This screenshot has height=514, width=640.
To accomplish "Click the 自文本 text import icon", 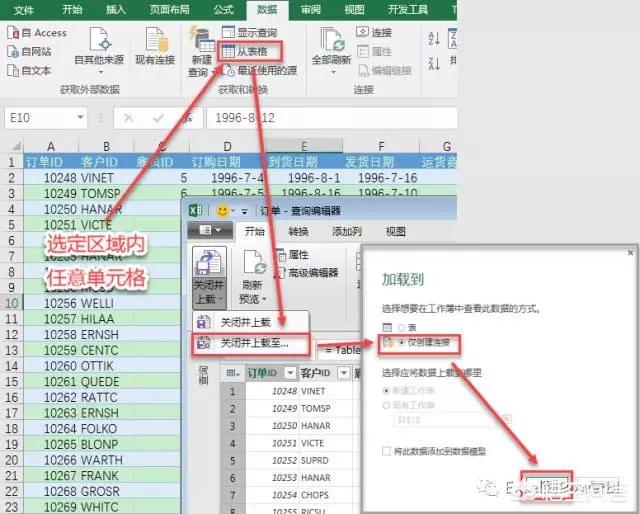I will point(13,71).
